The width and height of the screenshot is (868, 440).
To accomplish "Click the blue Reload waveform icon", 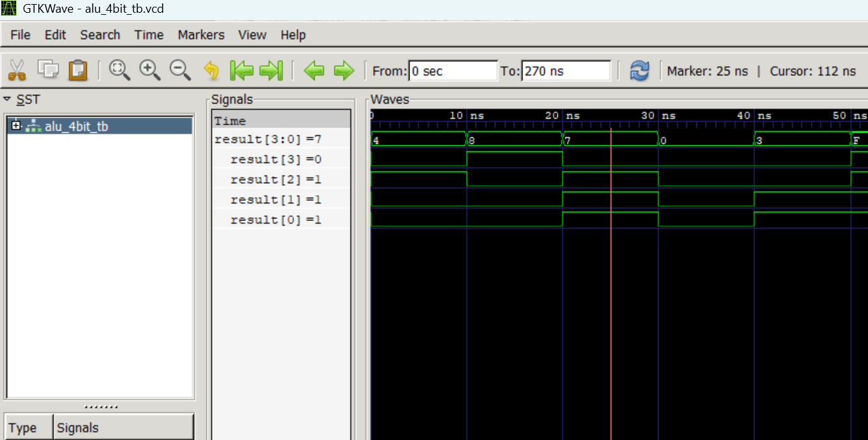I will [639, 70].
